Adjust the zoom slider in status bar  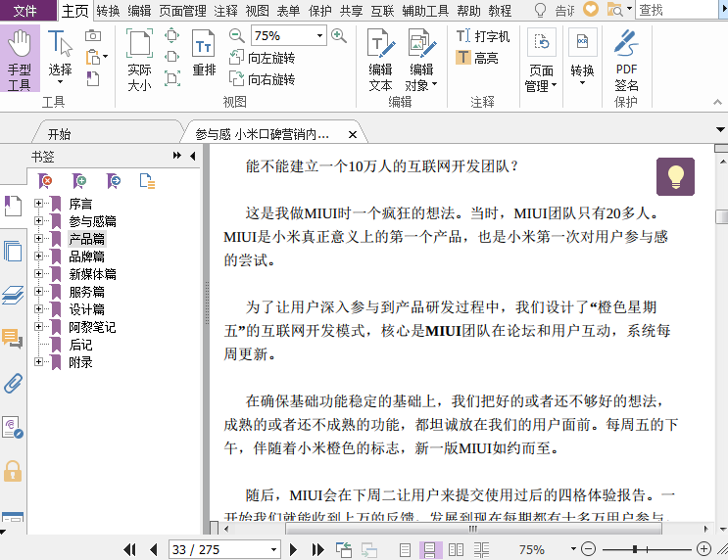tap(635, 550)
